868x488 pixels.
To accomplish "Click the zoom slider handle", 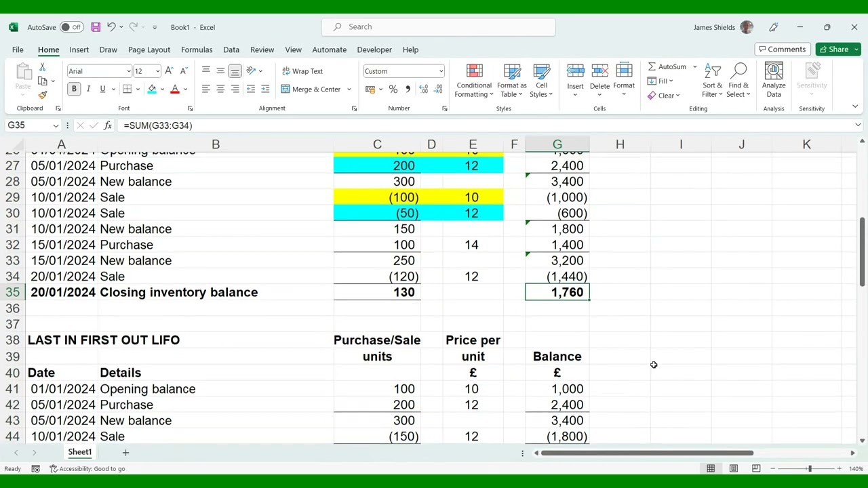I will point(809,468).
